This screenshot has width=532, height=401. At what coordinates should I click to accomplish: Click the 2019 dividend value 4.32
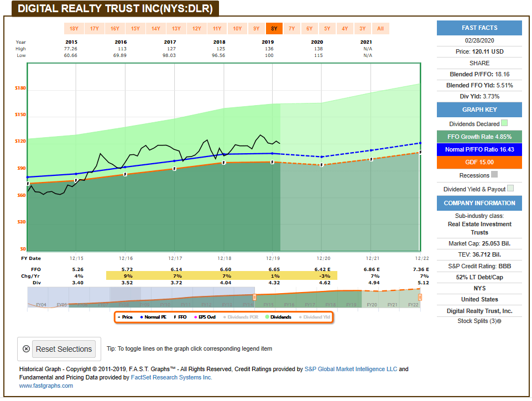pos(274,283)
